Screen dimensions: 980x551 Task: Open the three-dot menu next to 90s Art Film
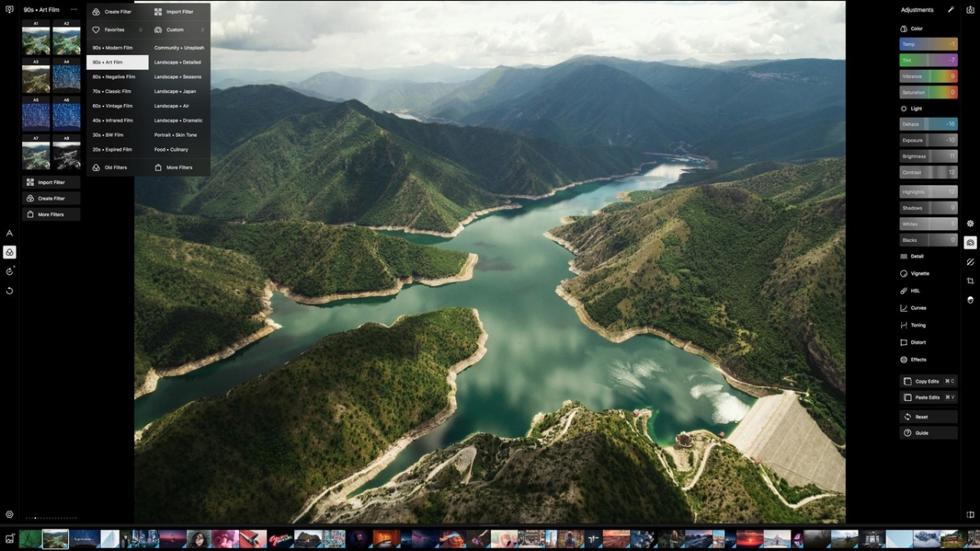point(73,10)
